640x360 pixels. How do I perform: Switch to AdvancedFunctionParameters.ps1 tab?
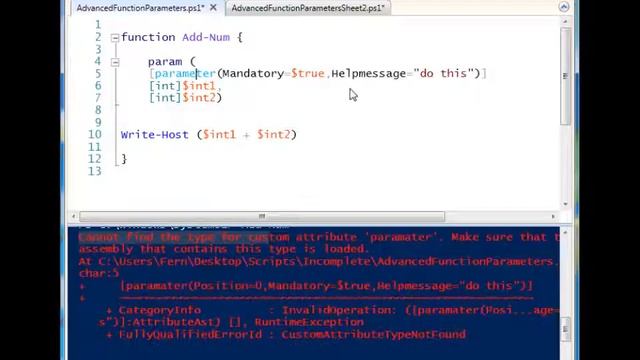click(140, 8)
